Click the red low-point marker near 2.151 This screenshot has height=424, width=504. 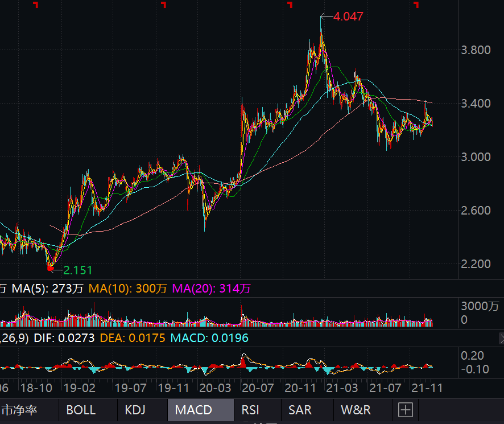50,266
